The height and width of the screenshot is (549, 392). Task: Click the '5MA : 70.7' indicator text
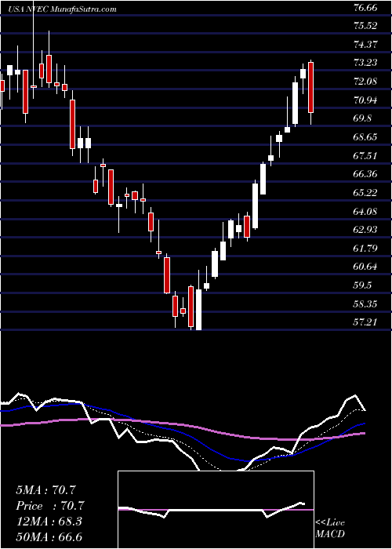coord(45,490)
